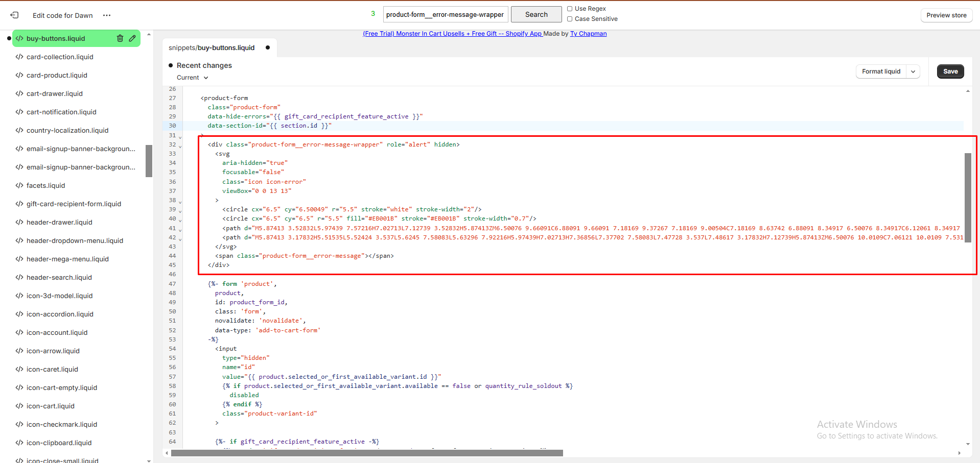Enable the Case Sensitive checkbox

570,19
